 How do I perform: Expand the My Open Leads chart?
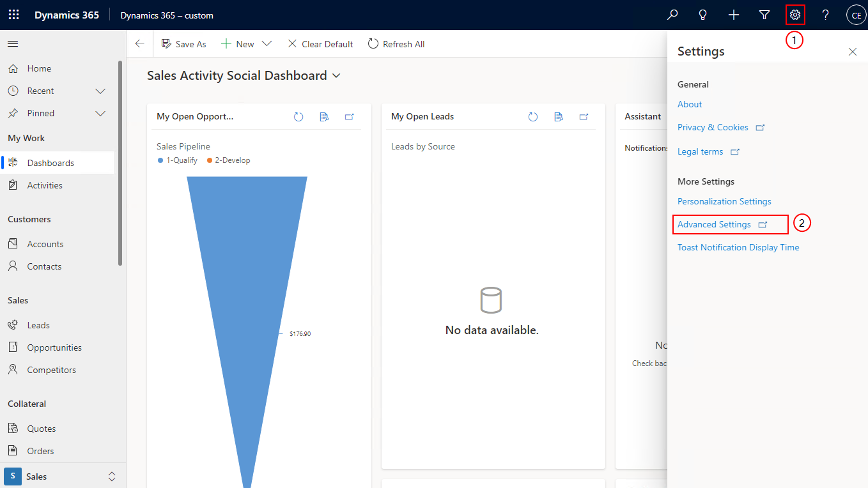[584, 117]
